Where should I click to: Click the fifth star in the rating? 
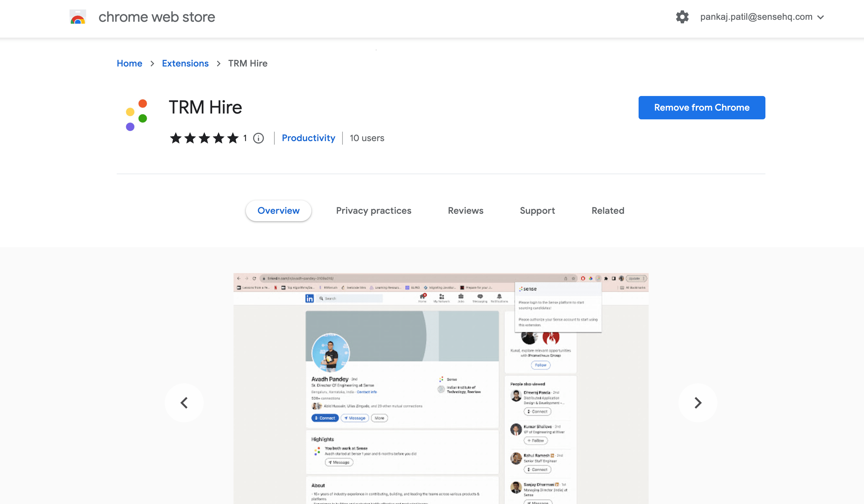(234, 138)
